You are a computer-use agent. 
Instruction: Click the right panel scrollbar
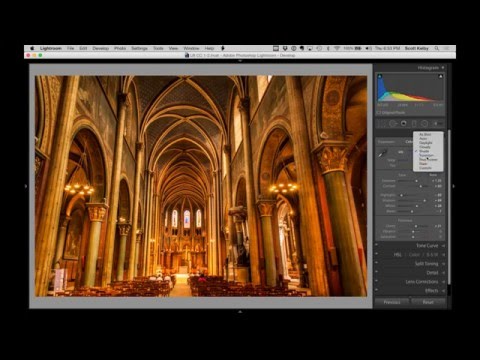[x=449, y=207]
